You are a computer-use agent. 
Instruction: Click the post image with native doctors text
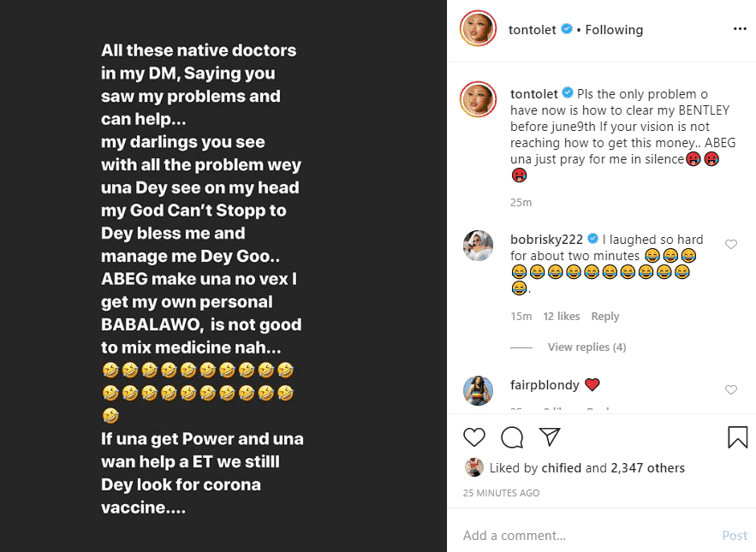pyautogui.click(x=223, y=276)
